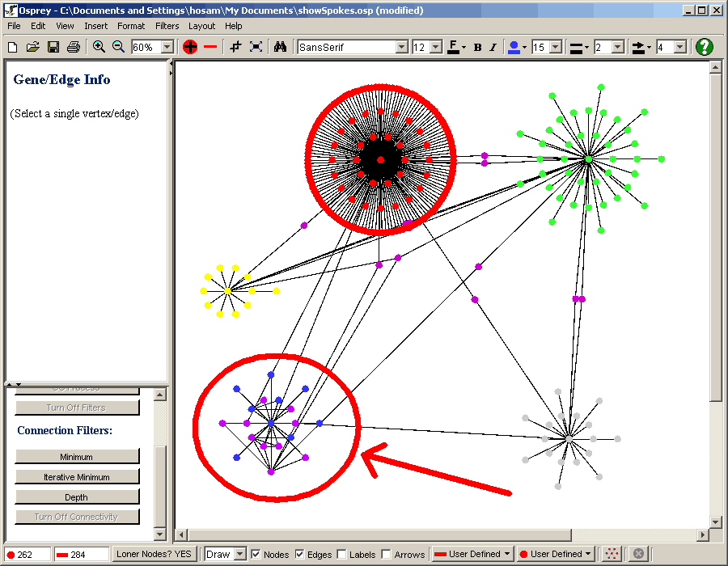Open help with green question mark icon
This screenshot has height=566, width=728.
(705, 47)
